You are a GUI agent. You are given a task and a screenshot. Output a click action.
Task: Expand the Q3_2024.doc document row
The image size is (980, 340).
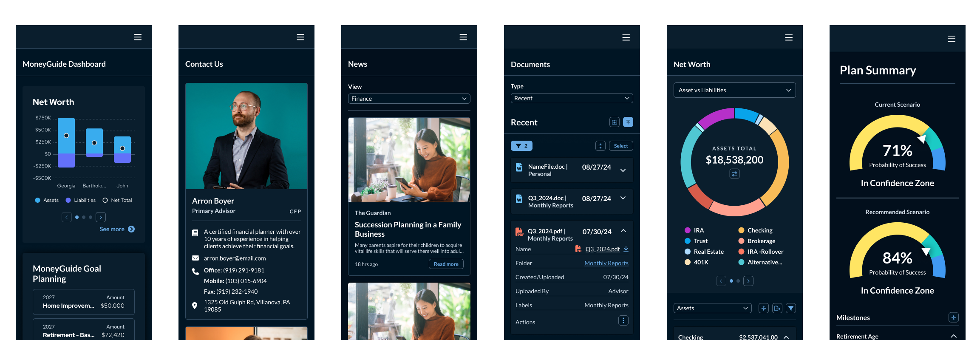623,198
